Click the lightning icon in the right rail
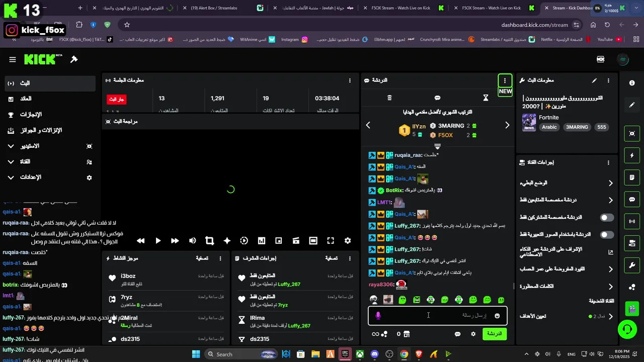Viewport: 644px width, 362px height. point(632,155)
